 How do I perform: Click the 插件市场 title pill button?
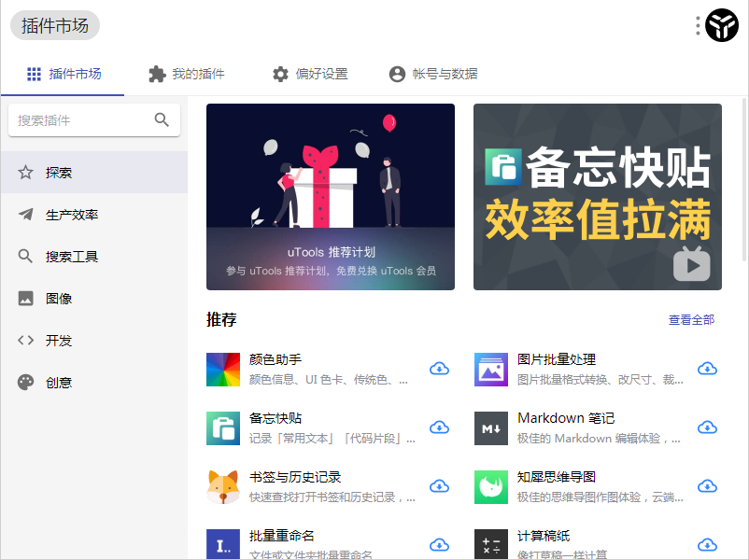[55, 26]
